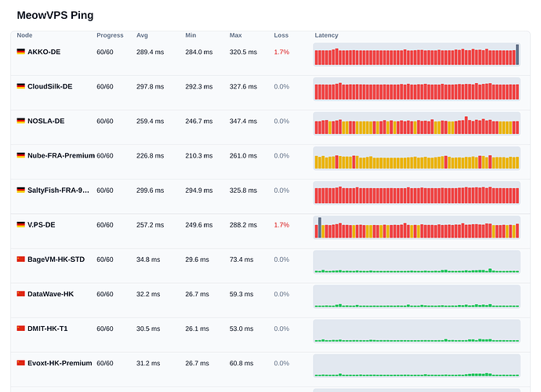Click the 226.8 ms average value

point(150,156)
